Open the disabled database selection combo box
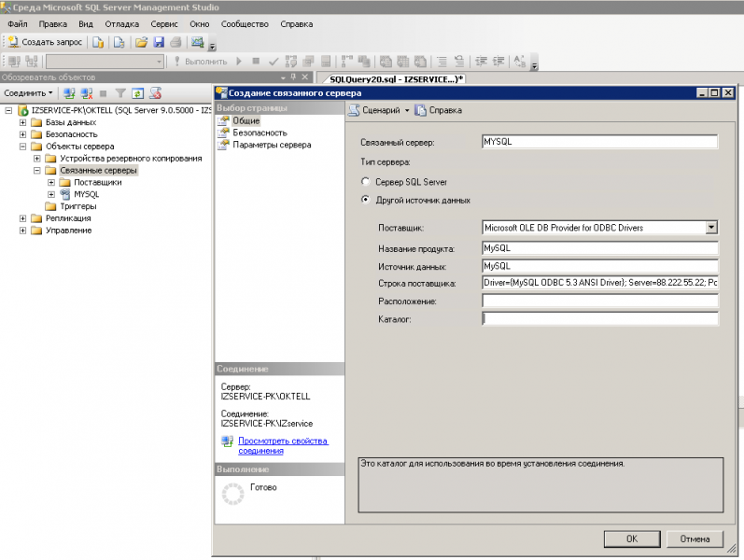This screenshot has height=560, width=744. point(105,62)
